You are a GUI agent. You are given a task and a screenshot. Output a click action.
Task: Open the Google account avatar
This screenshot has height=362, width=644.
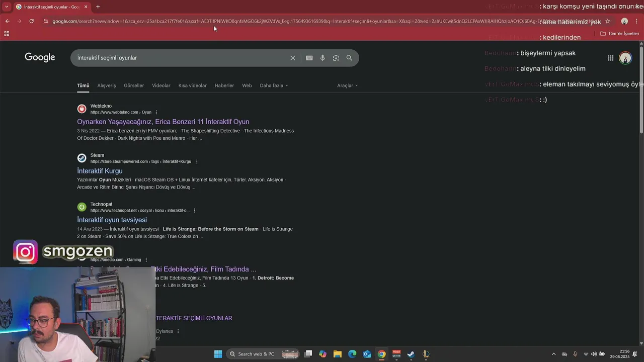click(625, 58)
